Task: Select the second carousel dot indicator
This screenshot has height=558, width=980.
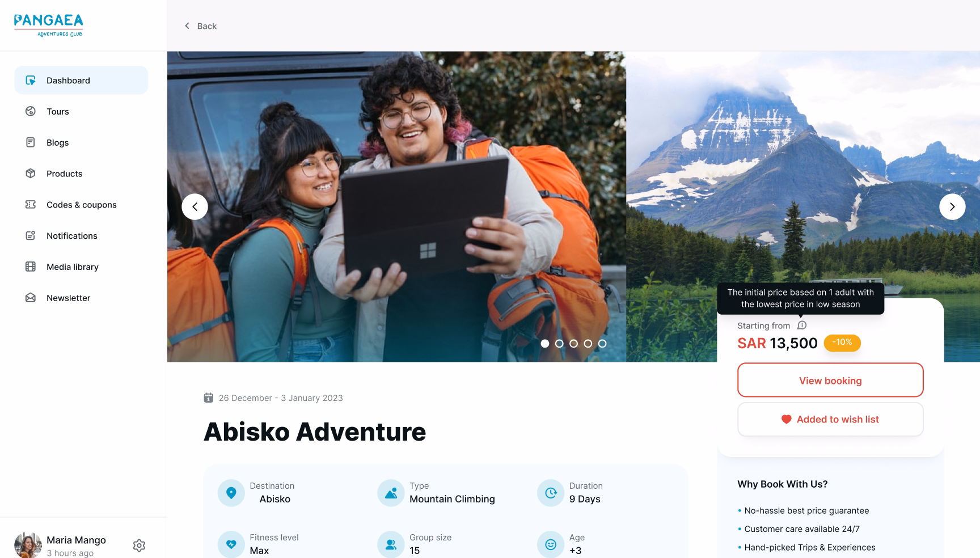Action: [559, 344]
